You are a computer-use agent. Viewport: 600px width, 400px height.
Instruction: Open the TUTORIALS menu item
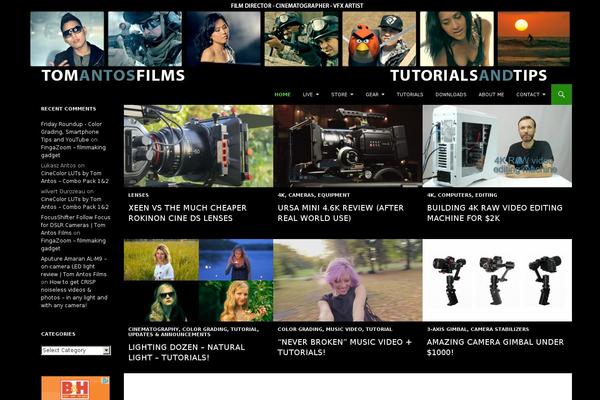[x=410, y=95]
